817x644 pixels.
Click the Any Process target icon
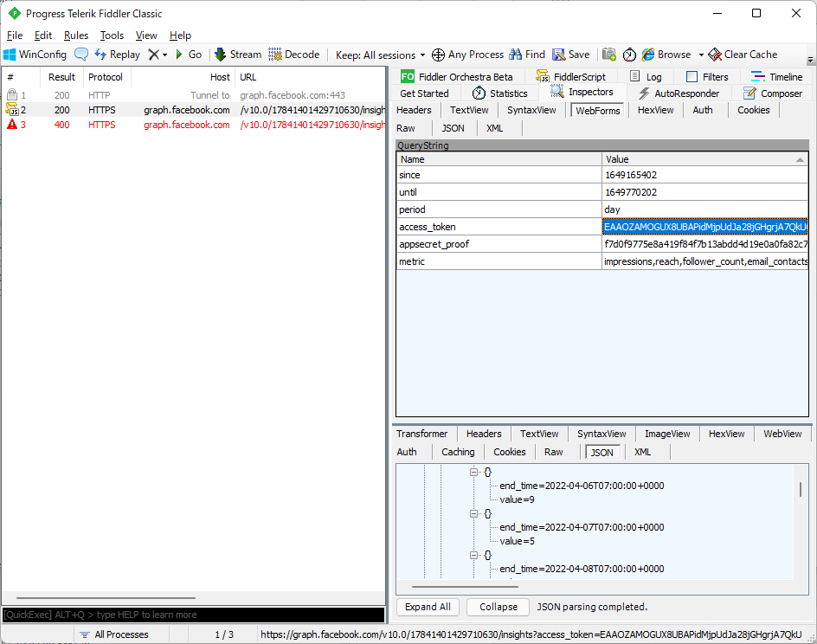(467, 55)
